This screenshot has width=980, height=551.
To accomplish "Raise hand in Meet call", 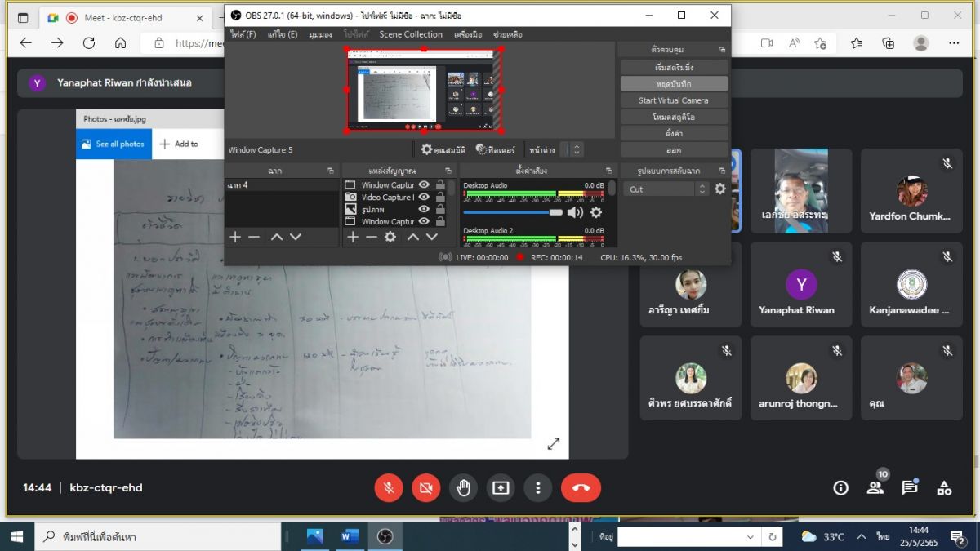I will coord(463,488).
